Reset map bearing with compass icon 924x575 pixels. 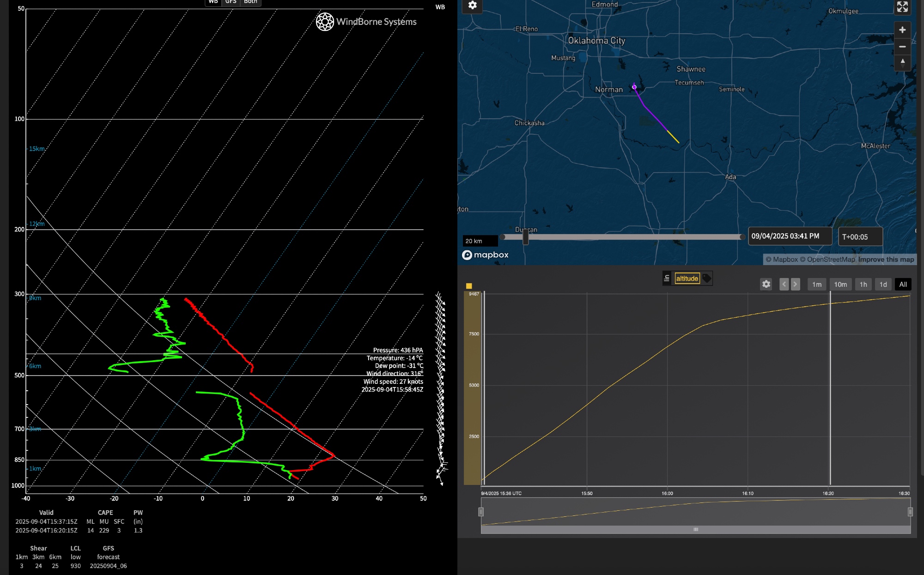pos(902,63)
